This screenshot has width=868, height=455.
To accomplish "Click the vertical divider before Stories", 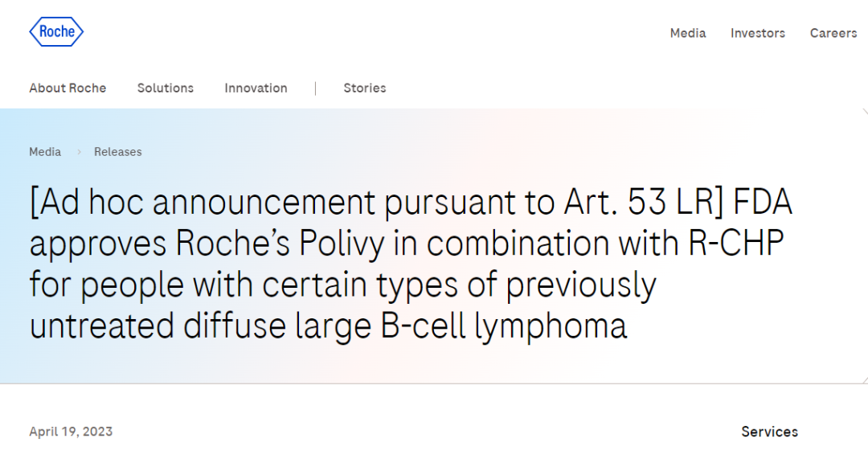I will (315, 88).
